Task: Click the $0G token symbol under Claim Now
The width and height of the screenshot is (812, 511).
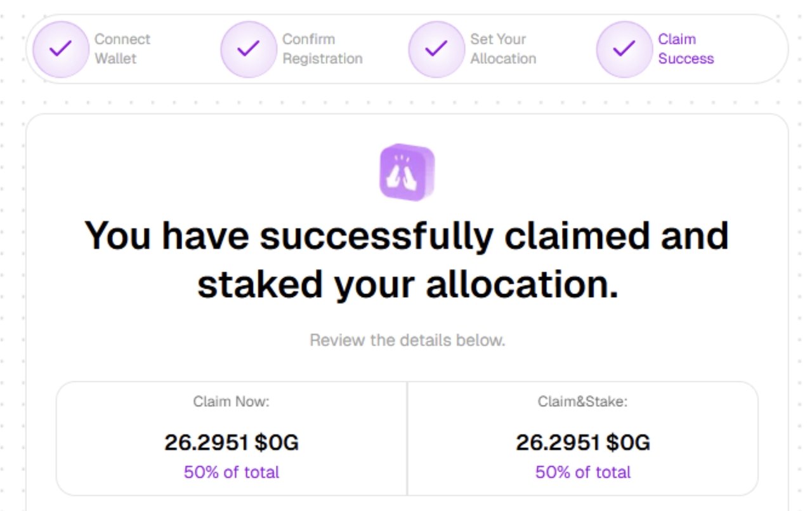Action: (277, 442)
